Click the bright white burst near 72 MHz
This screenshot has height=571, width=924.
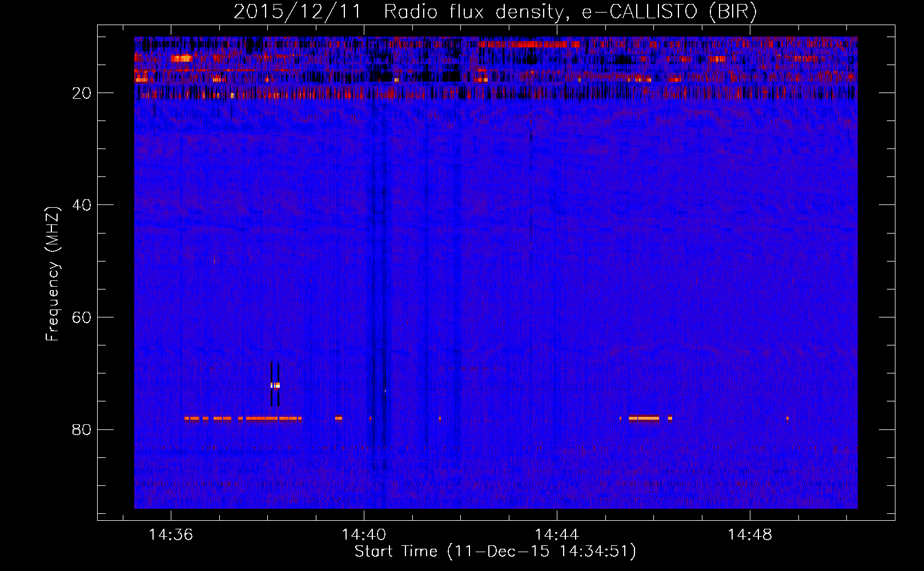coord(275,385)
